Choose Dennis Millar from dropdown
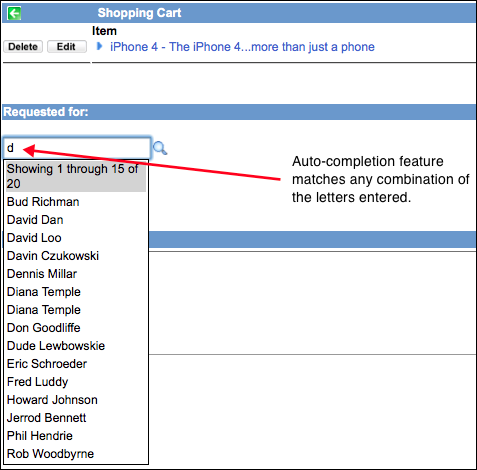Image resolution: width=477 pixels, height=470 pixels. 76,274
